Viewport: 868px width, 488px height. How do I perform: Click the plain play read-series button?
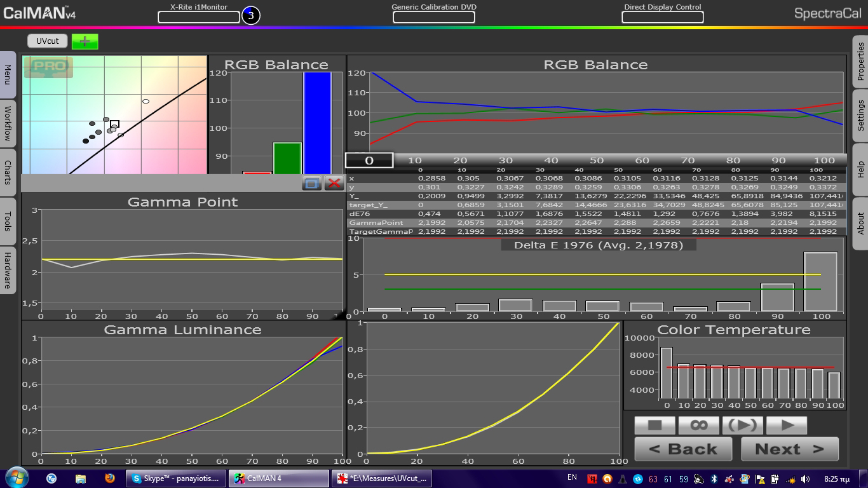point(786,425)
